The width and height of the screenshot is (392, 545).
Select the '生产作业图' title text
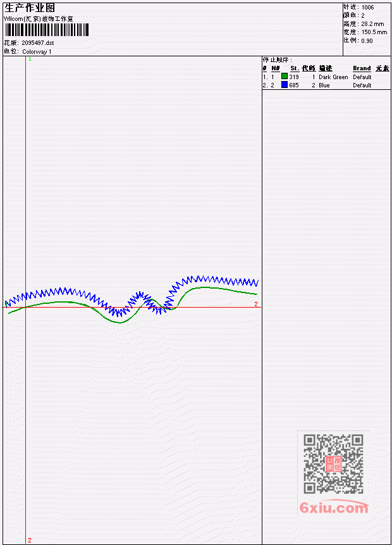point(30,8)
